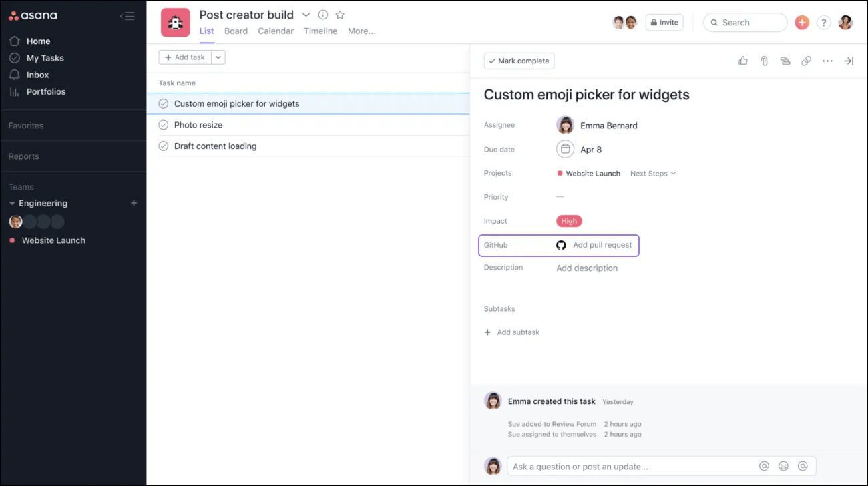Copy the task link
Image resolution: width=868 pixels, height=486 pixels.
point(806,61)
